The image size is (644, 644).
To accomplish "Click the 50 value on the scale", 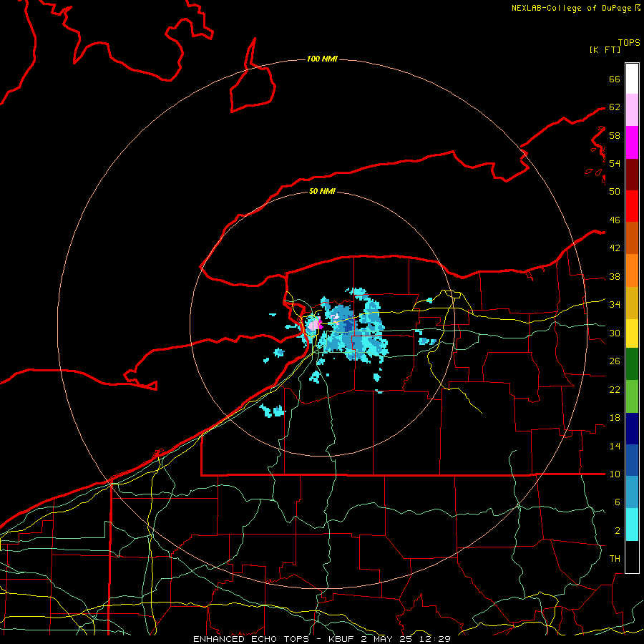I will tap(615, 191).
